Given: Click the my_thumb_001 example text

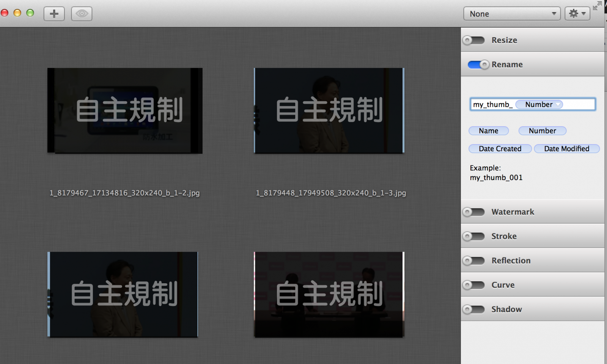Looking at the screenshot, I should click(x=496, y=177).
